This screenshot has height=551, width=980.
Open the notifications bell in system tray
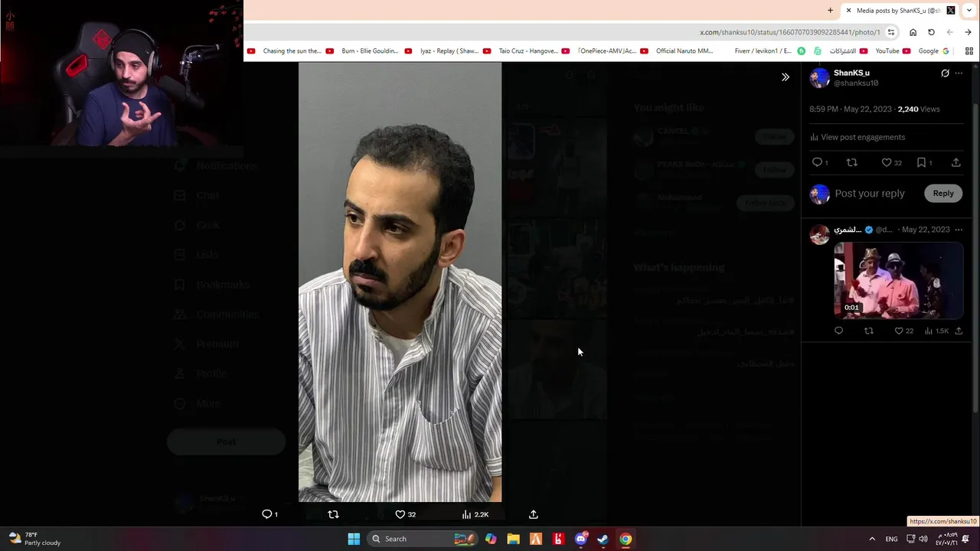click(965, 539)
